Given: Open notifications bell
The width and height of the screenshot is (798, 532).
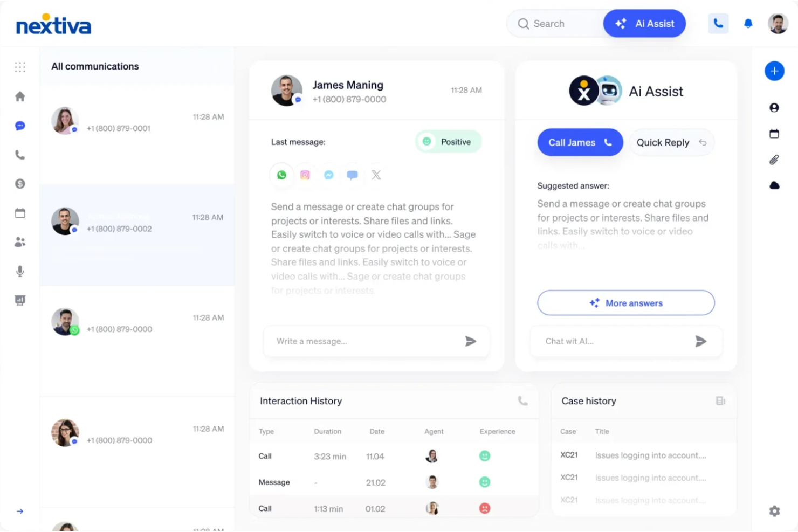Looking at the screenshot, I should click(x=748, y=23).
